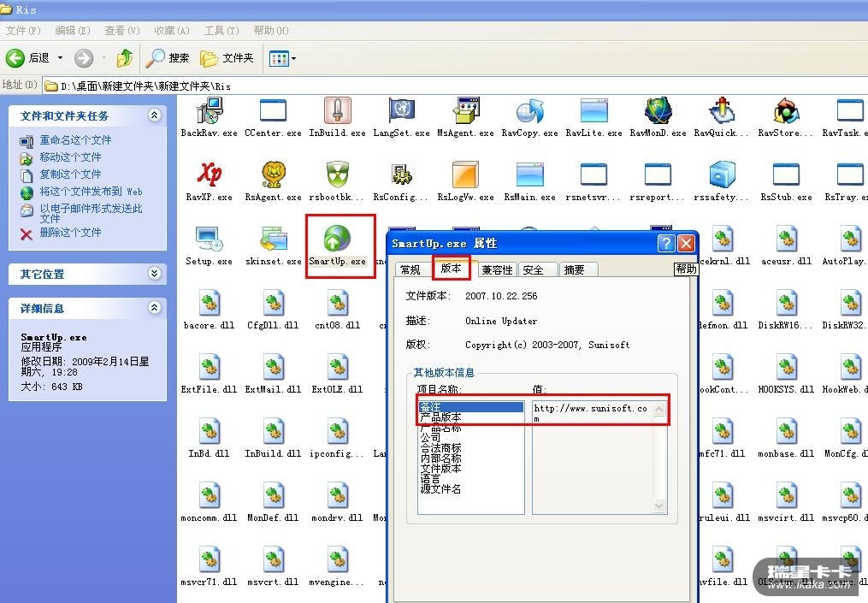Select the RsAgent.exe lion icon
The width and height of the screenshot is (868, 603).
(273, 174)
